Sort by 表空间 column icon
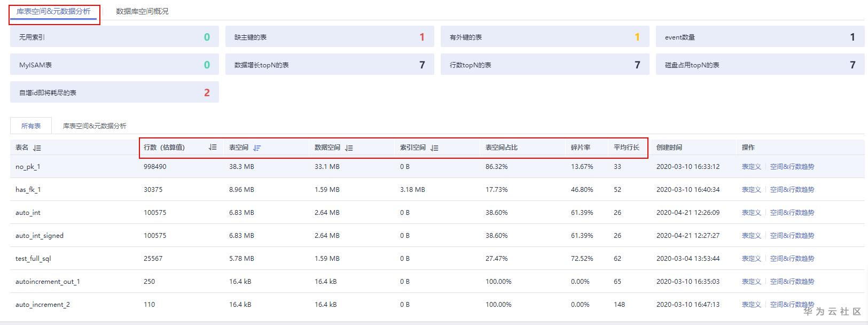 257,148
